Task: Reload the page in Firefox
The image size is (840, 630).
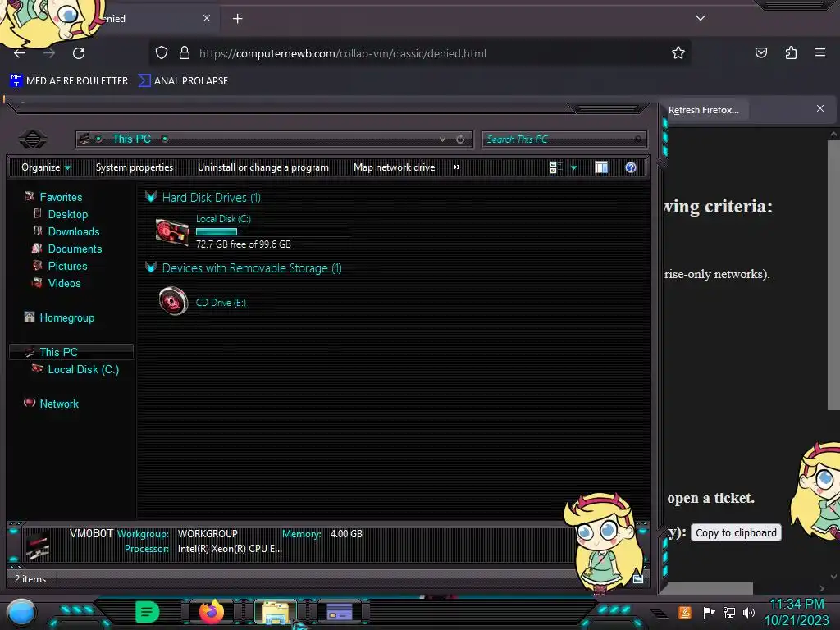Action: 79,53
